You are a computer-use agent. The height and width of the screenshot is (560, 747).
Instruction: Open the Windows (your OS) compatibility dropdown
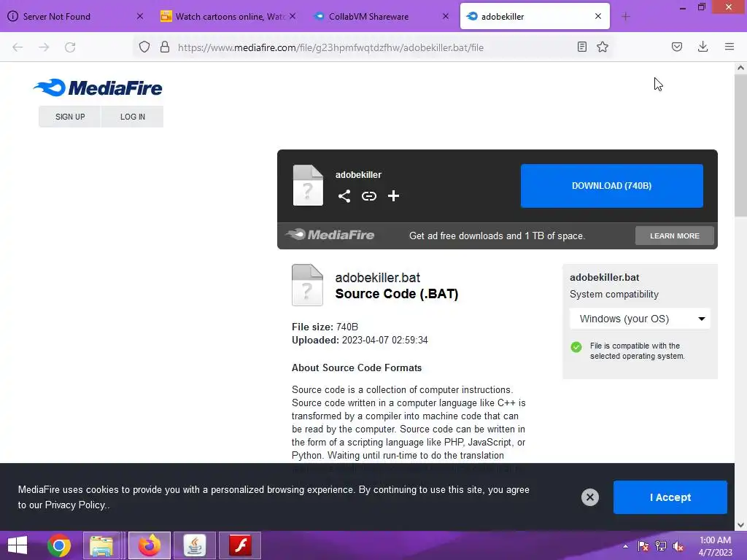[x=640, y=319]
